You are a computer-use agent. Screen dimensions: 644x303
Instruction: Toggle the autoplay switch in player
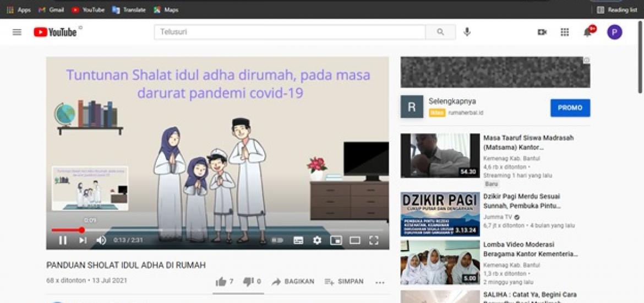click(277, 240)
